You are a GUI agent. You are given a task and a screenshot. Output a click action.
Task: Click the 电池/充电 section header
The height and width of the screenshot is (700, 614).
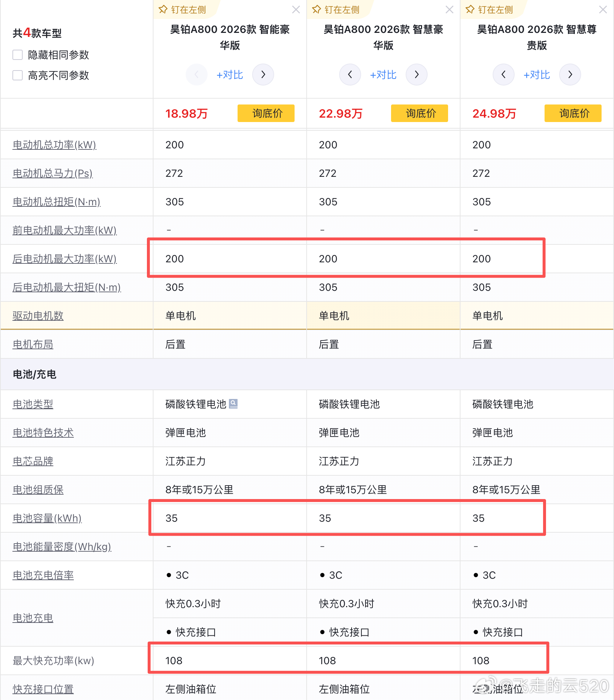[x=35, y=374]
